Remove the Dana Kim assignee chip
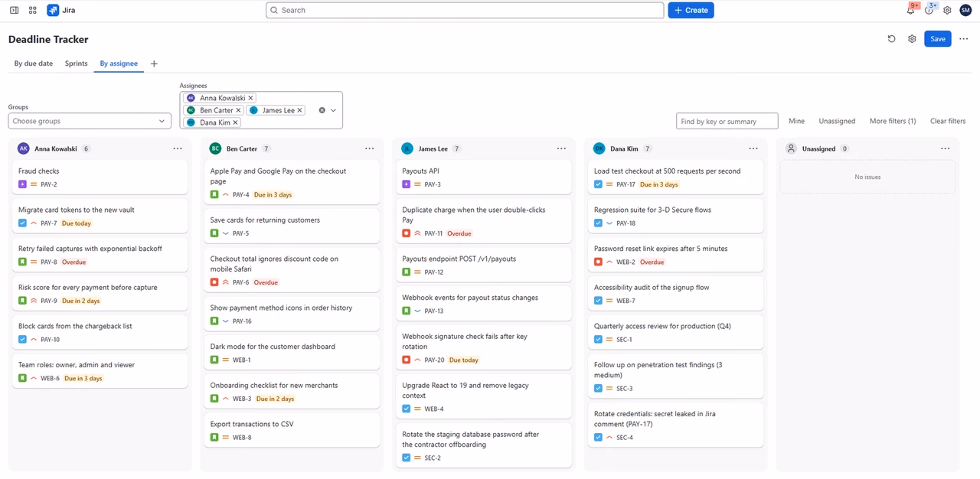The image size is (980, 479). [236, 122]
